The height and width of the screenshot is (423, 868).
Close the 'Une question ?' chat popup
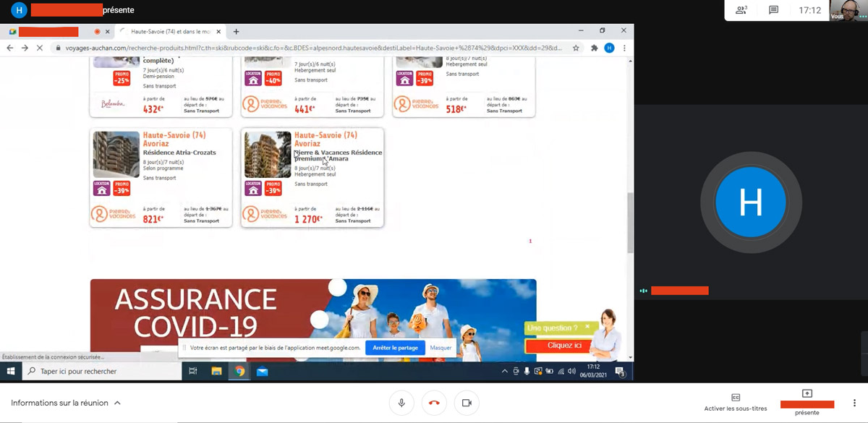click(x=587, y=327)
